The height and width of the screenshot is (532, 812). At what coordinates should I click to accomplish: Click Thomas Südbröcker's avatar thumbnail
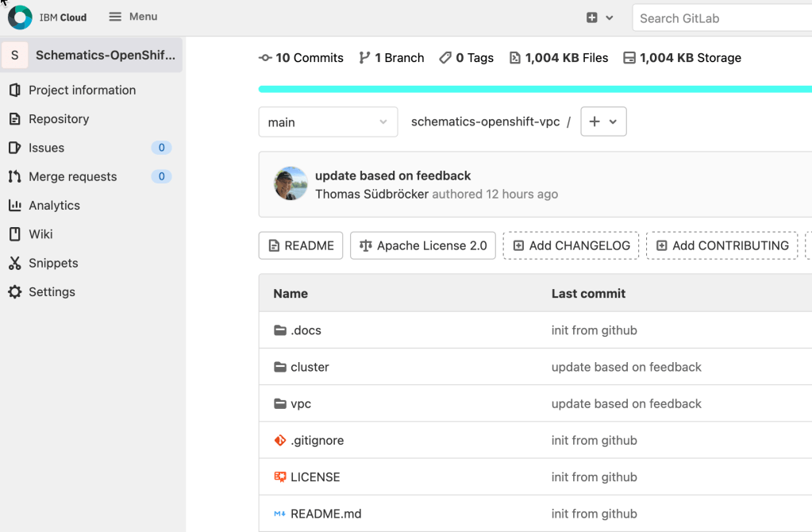[x=291, y=184]
